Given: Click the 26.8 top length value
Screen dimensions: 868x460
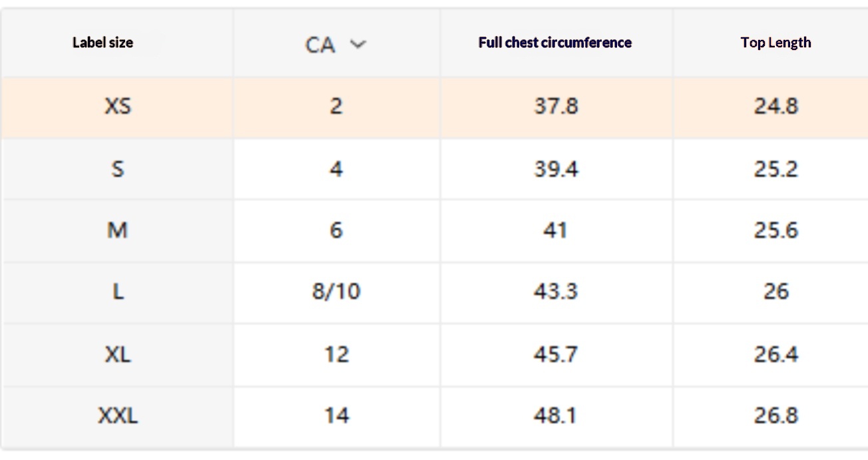Looking at the screenshot, I should coord(775,416).
